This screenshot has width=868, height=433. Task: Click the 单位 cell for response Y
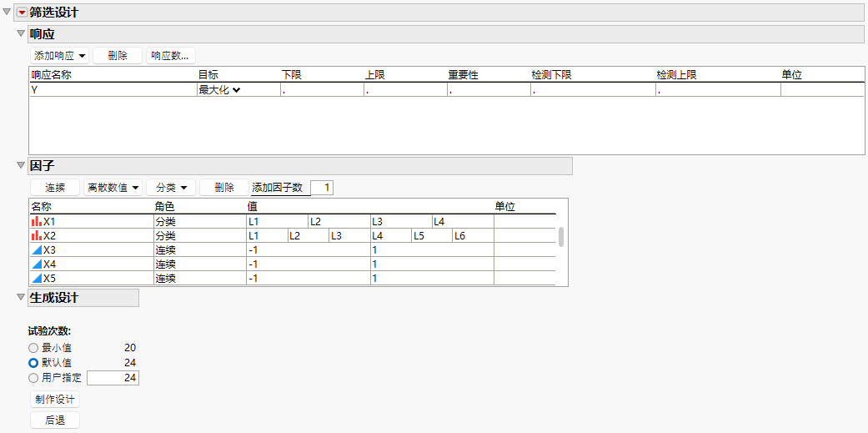tap(822, 90)
